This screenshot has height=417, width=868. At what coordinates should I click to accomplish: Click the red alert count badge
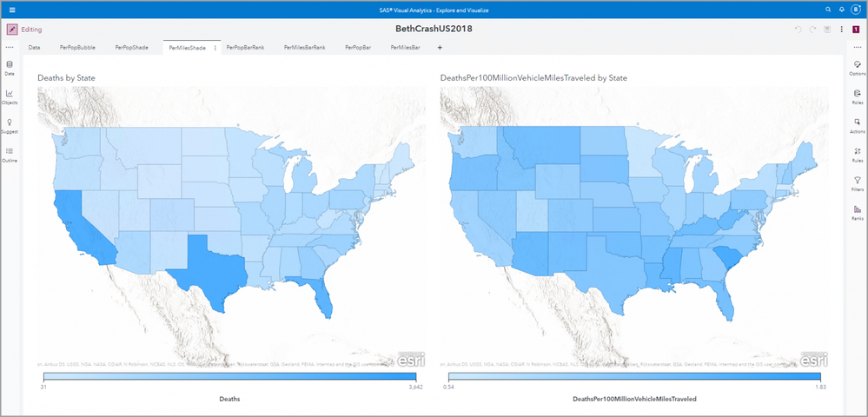point(858,30)
